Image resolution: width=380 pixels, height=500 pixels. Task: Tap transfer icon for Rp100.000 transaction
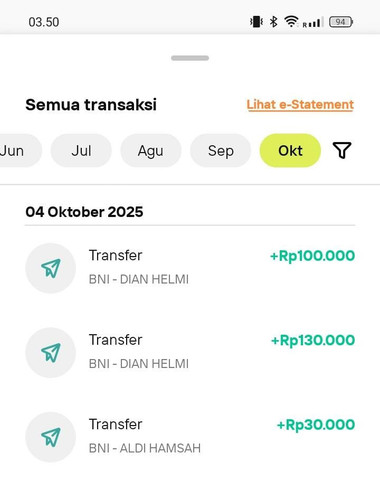pyautogui.click(x=51, y=268)
